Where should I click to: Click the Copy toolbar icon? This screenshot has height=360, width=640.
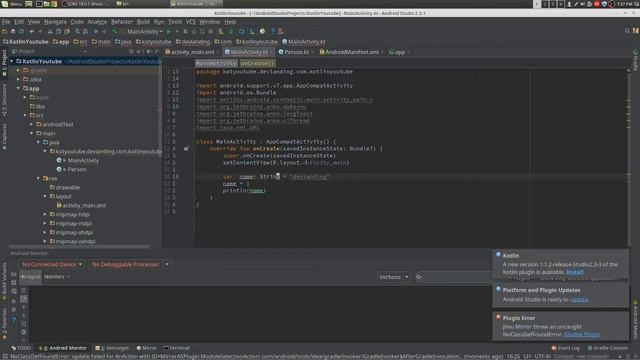pos(58,31)
